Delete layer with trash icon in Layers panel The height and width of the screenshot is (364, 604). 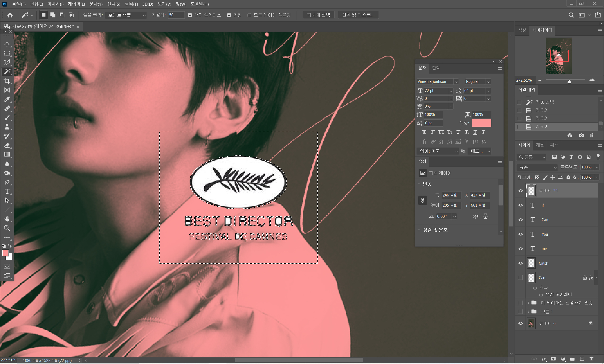pyautogui.click(x=591, y=359)
